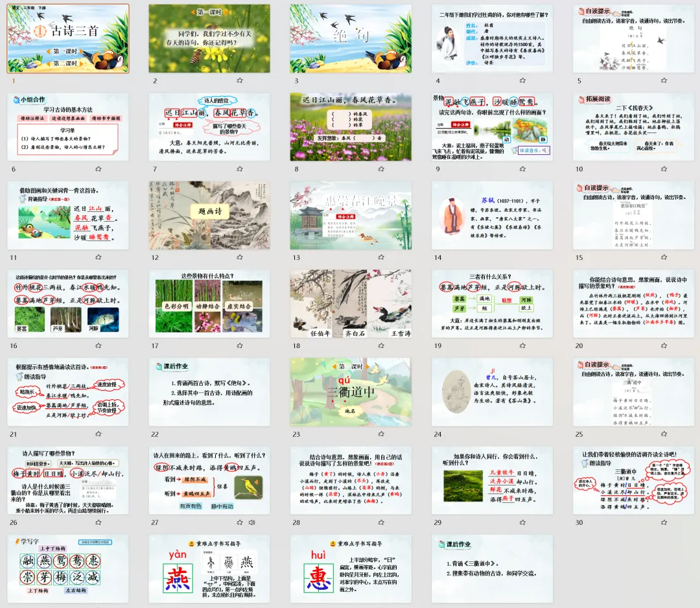Click the animation star under slide 6
The width and height of the screenshot is (700, 608).
(x=99, y=169)
